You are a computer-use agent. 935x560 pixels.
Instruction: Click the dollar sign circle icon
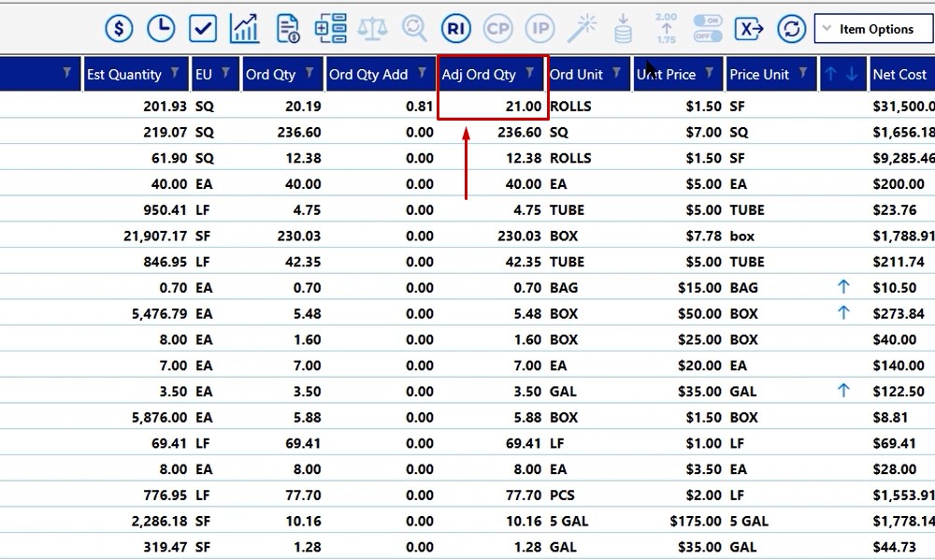pyautogui.click(x=119, y=29)
